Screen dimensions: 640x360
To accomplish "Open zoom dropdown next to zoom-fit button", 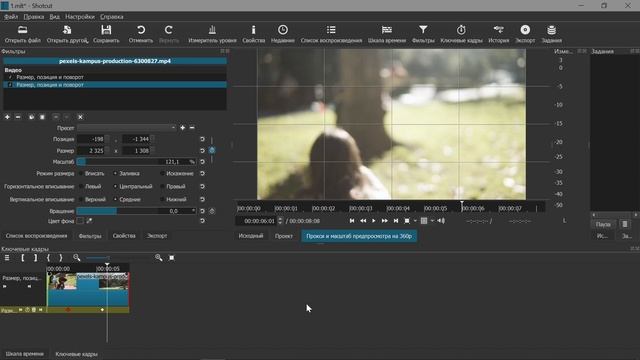I will [x=415, y=221].
